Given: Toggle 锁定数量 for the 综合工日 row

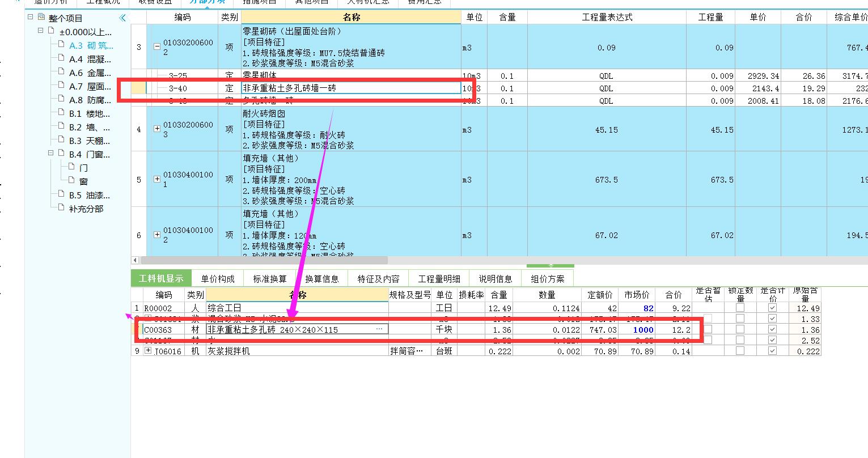Looking at the screenshot, I should (740, 308).
